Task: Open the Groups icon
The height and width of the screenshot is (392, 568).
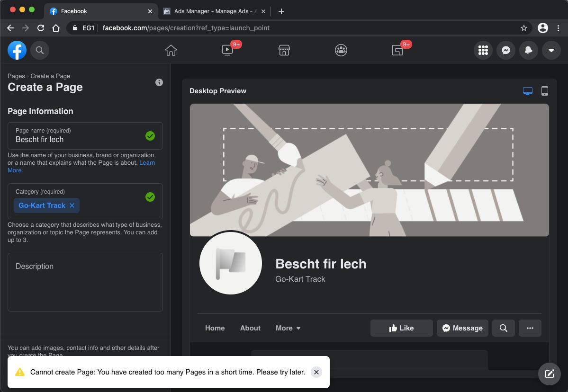Action: click(341, 50)
